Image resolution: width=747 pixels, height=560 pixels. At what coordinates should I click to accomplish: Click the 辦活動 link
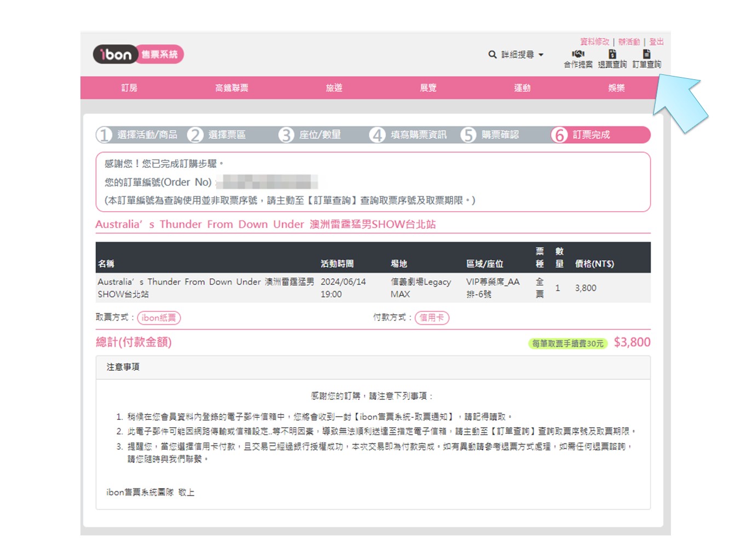point(629,42)
